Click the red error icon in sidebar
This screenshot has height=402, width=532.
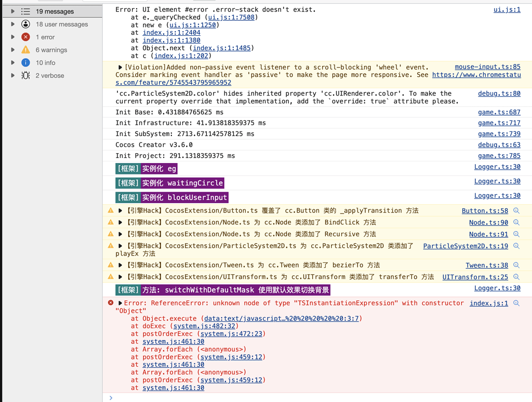pyautogui.click(x=25, y=37)
